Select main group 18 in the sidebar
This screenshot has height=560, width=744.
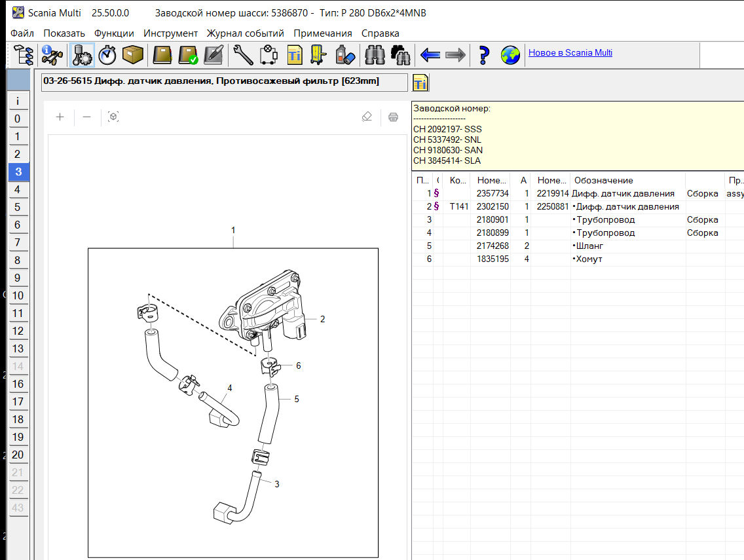[18, 419]
